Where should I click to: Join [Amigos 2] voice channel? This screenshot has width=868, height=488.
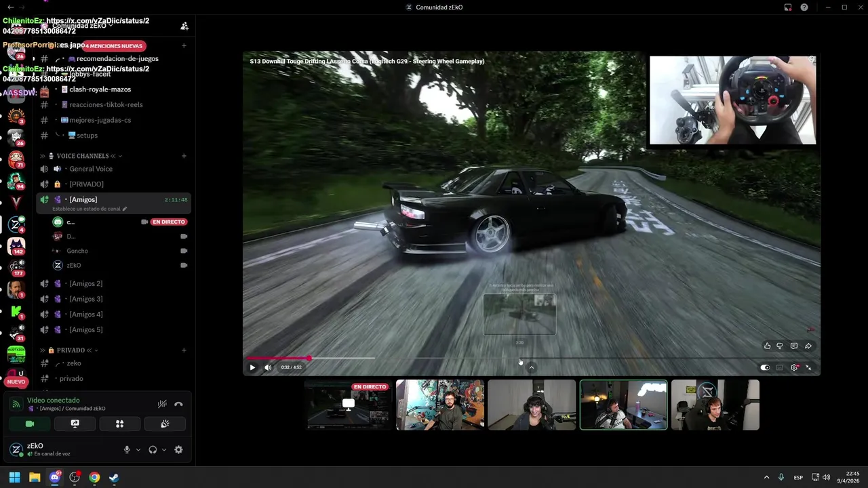click(x=114, y=284)
